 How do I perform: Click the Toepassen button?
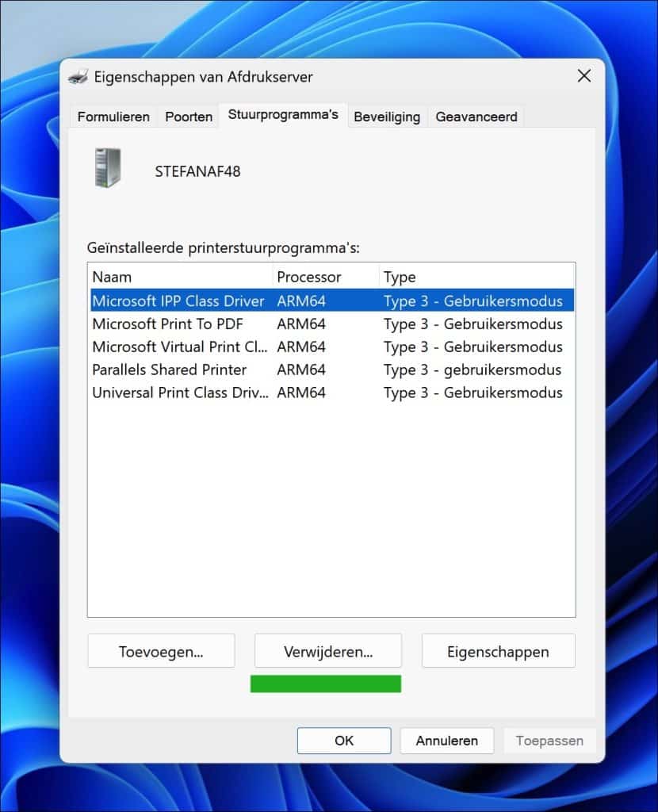(x=549, y=741)
